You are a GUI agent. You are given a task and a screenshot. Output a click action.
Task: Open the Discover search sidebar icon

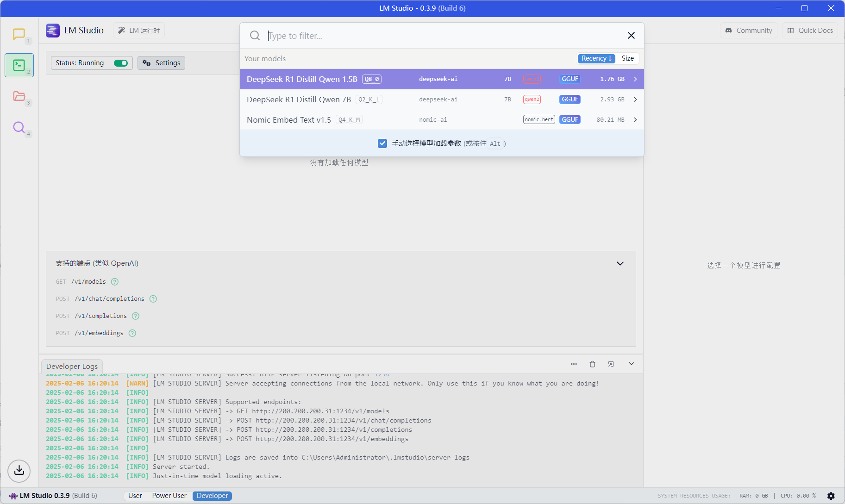tap(19, 127)
